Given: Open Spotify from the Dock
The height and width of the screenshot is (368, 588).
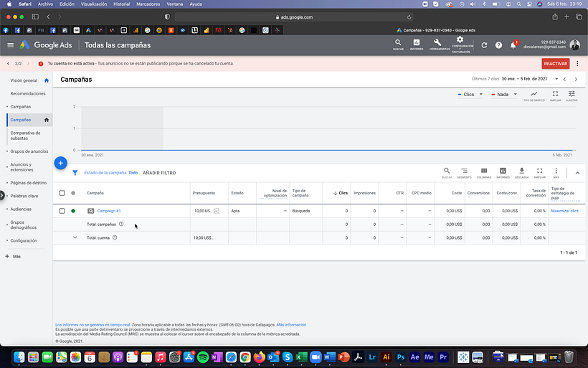Looking at the screenshot, I should tap(203, 357).
